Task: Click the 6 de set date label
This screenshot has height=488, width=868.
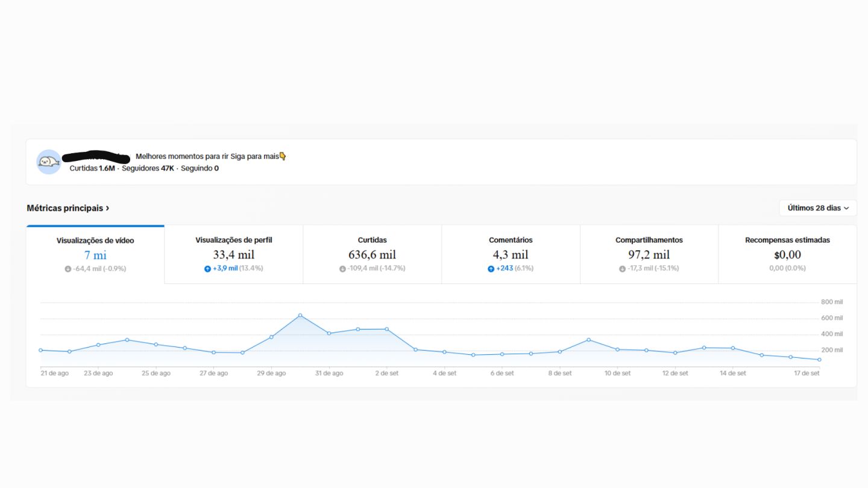Action: point(502,374)
